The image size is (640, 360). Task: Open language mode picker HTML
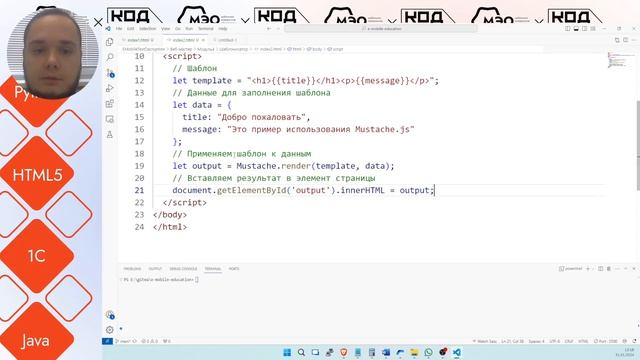coord(583,341)
